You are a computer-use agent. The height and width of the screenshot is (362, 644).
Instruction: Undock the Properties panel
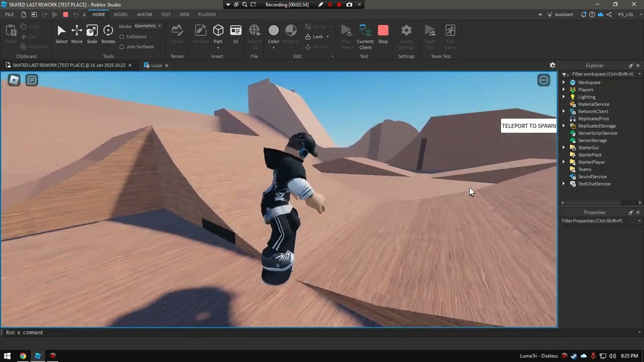pos(630,212)
